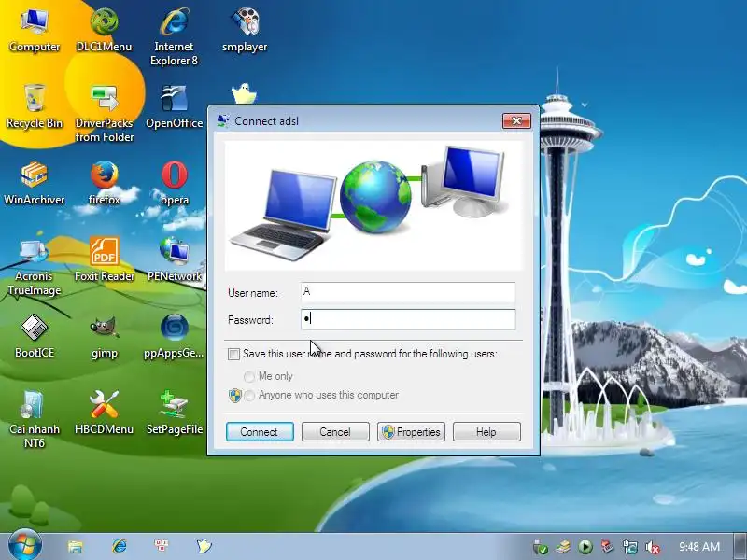
Task: Open the OpenOffice desktop icon
Action: coord(175,106)
